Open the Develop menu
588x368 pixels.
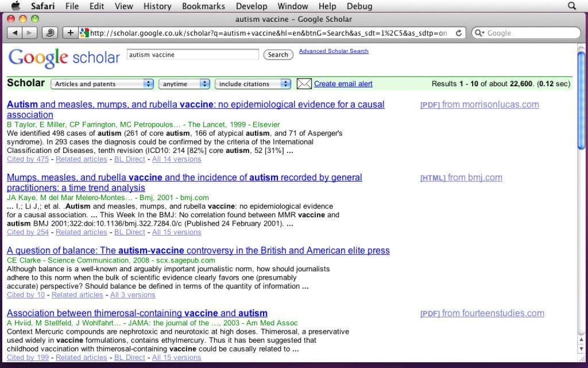(x=252, y=6)
